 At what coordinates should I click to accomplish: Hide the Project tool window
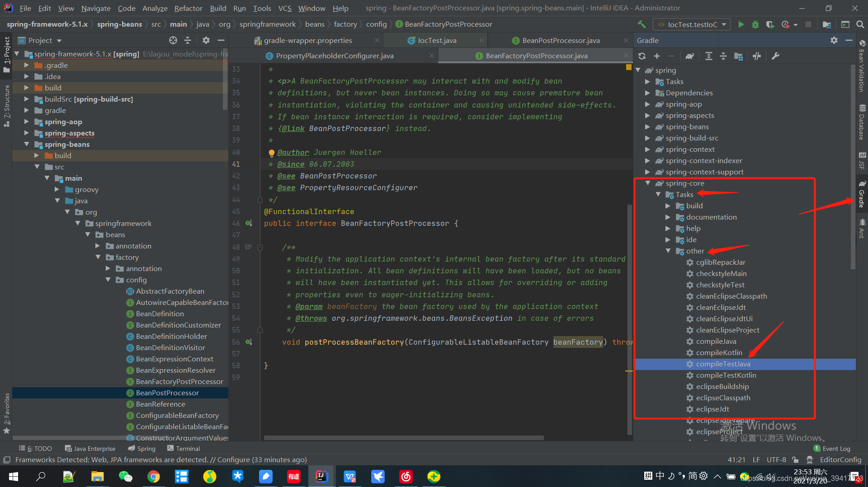point(221,40)
